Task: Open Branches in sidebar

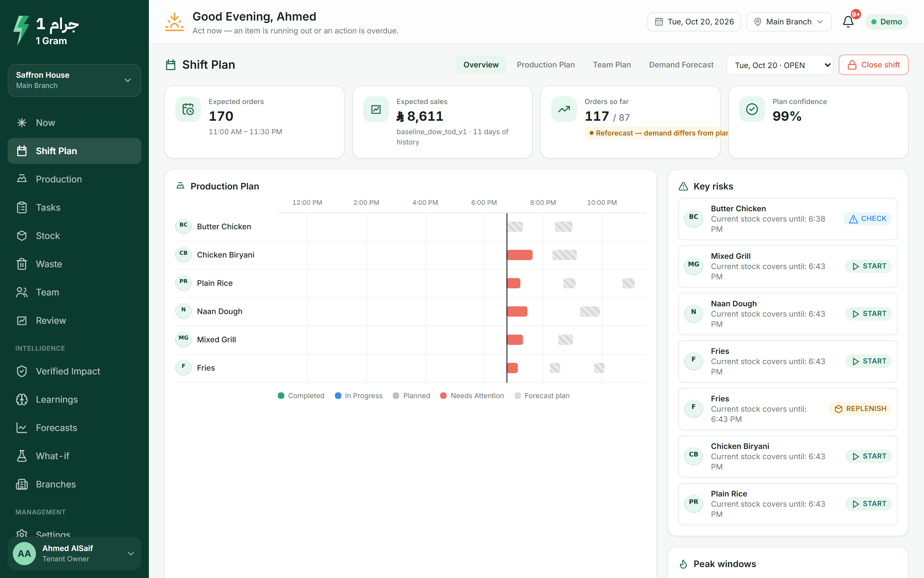Action: point(74,484)
